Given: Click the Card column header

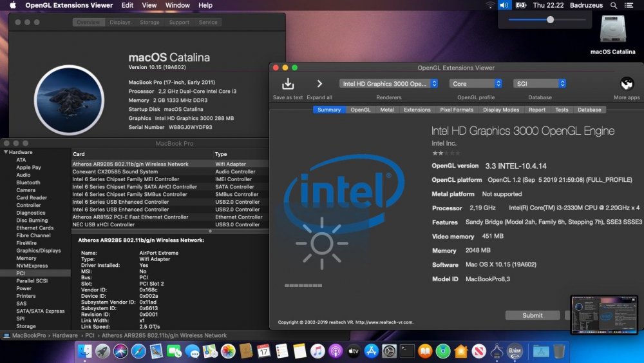Looking at the screenshot, I should click(79, 154).
